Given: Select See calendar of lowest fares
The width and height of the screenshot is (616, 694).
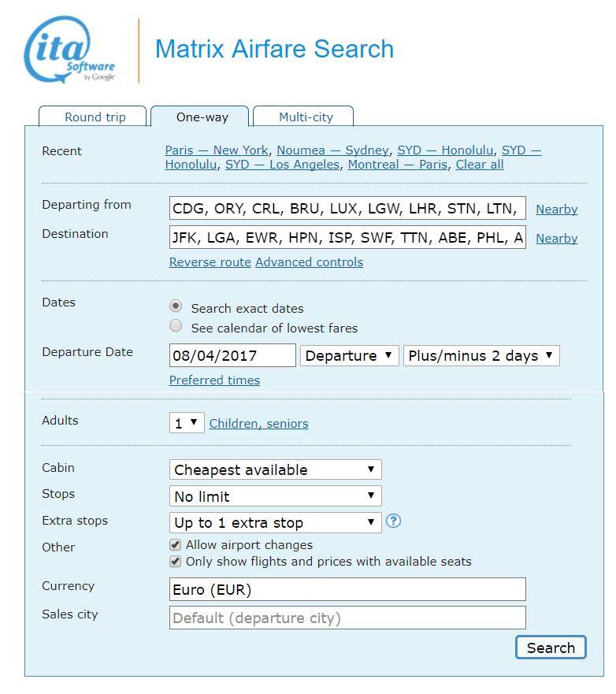Looking at the screenshot, I should pyautogui.click(x=176, y=326).
